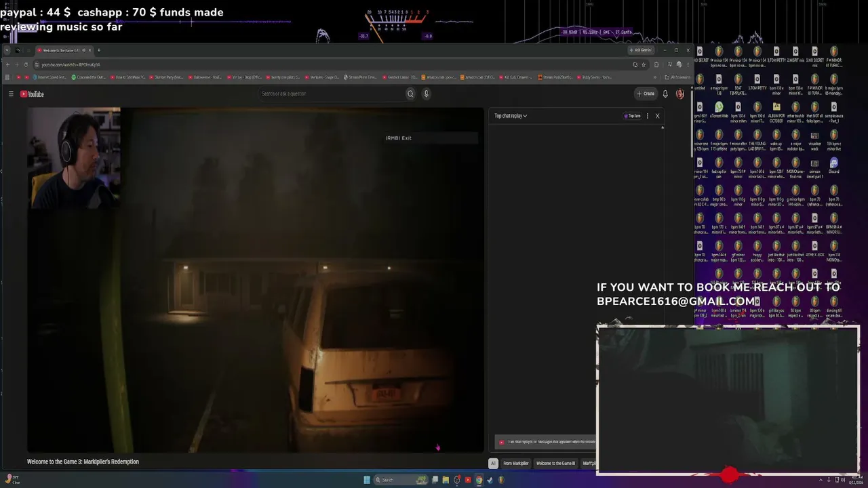This screenshot has width=868, height=488.
Task: Reload the page in the browser
Action: [26, 64]
